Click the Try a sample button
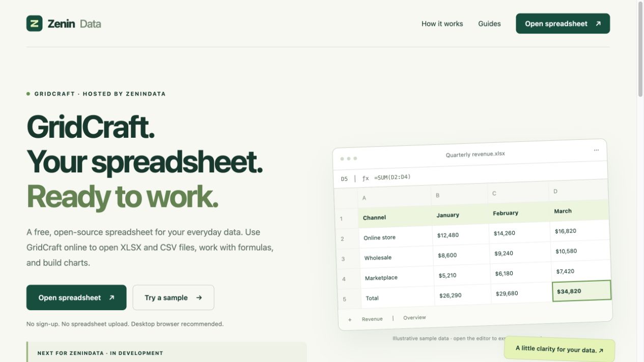Image resolution: width=644 pixels, height=362 pixels. 173,297
